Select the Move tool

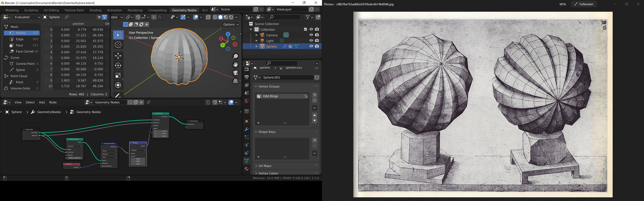coord(118,55)
